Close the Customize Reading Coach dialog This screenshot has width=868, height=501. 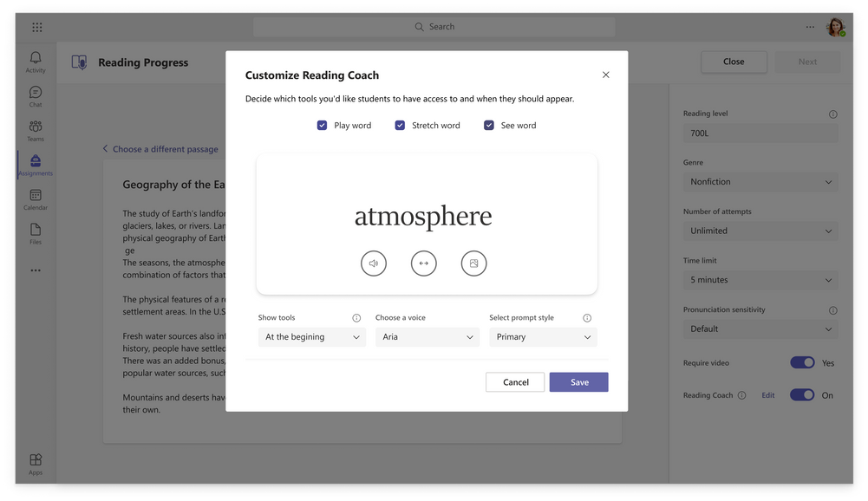pyautogui.click(x=605, y=75)
